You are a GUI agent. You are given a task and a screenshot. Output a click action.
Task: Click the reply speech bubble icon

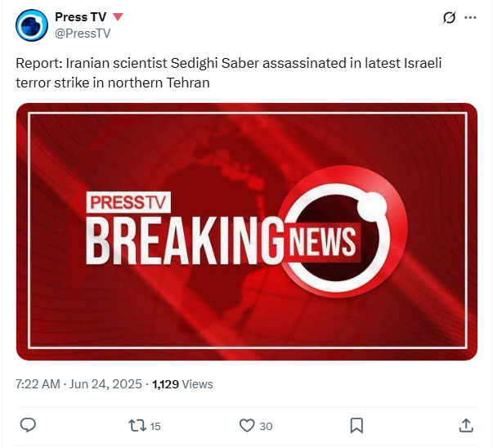point(27,425)
